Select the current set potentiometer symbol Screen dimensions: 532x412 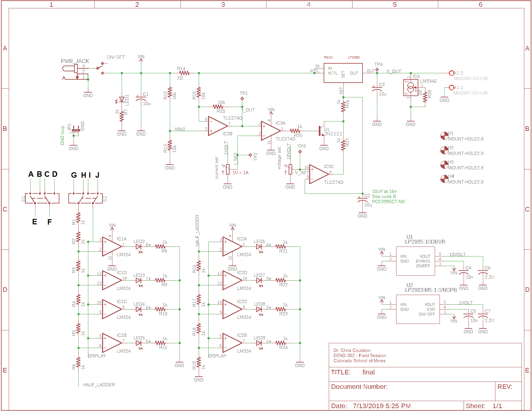(x=227, y=169)
